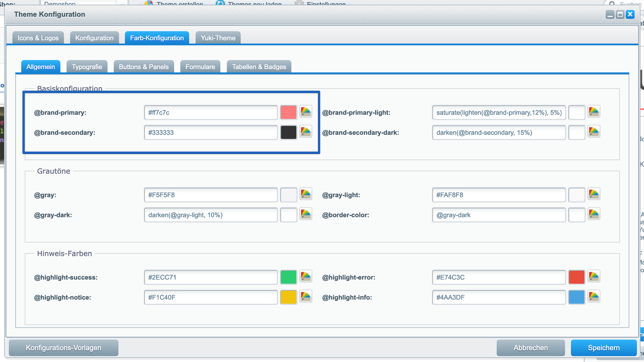This screenshot has height=362, width=644.
Task: Open color picker icon for @gray
Action: [306, 194]
